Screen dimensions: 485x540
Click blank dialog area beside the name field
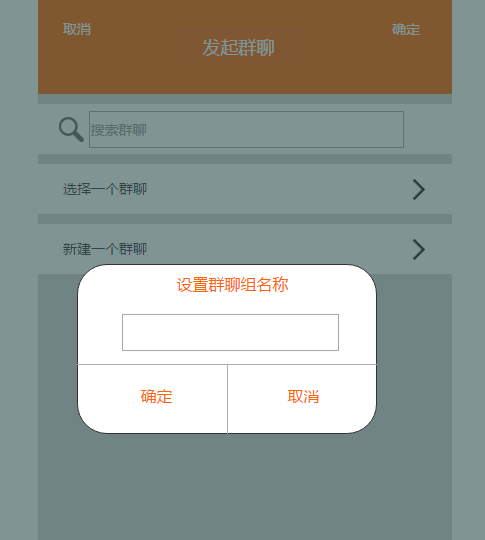(100, 332)
